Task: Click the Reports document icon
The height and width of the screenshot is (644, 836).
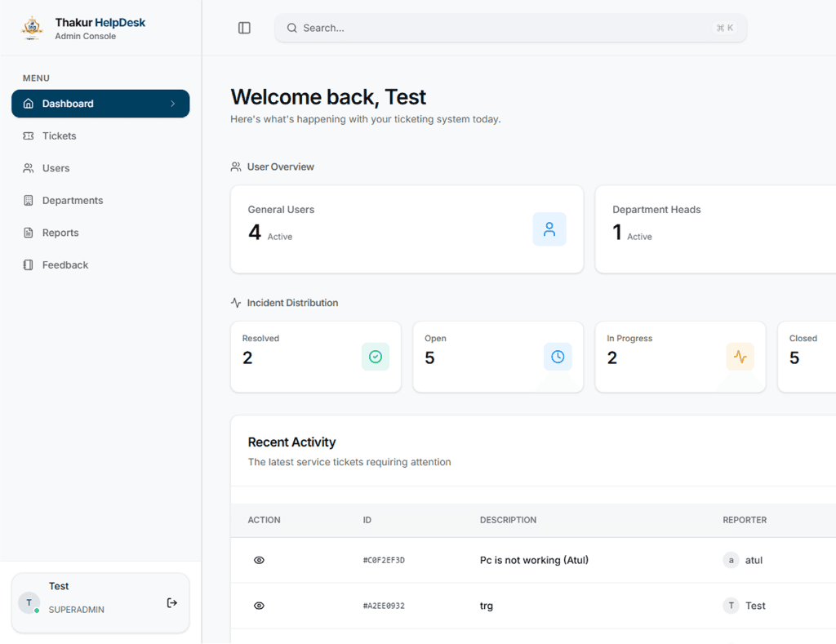Action: (29, 233)
